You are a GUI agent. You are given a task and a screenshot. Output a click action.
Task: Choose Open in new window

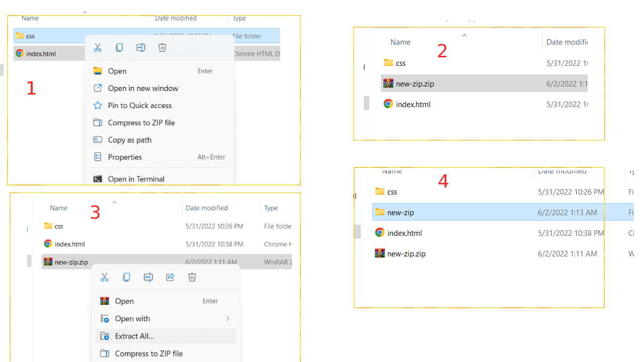[x=159, y=88]
